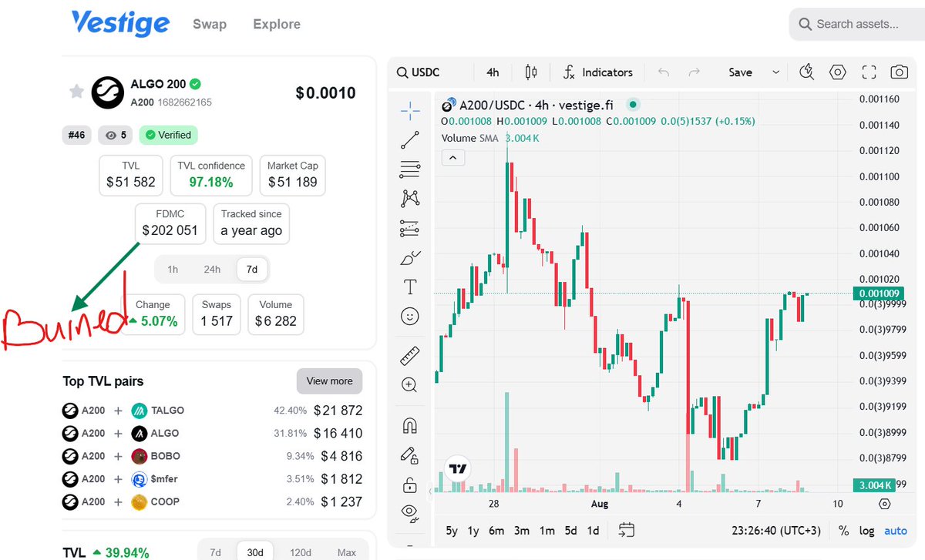This screenshot has height=560, width=925.
Task: Open the candlestick chart style menu
Action: 530,72
